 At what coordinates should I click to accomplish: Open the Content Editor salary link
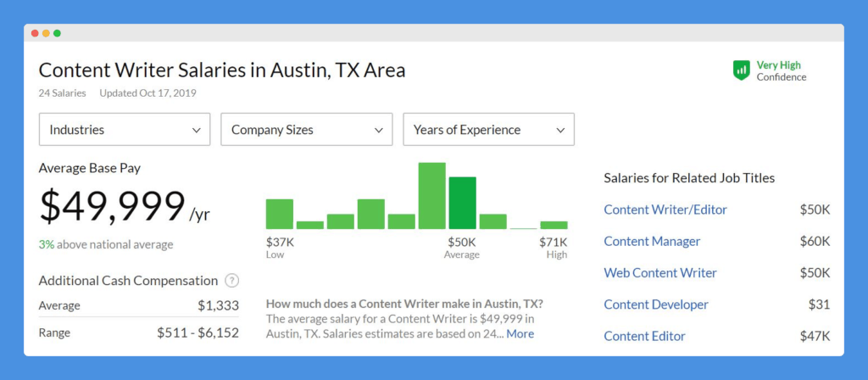644,336
